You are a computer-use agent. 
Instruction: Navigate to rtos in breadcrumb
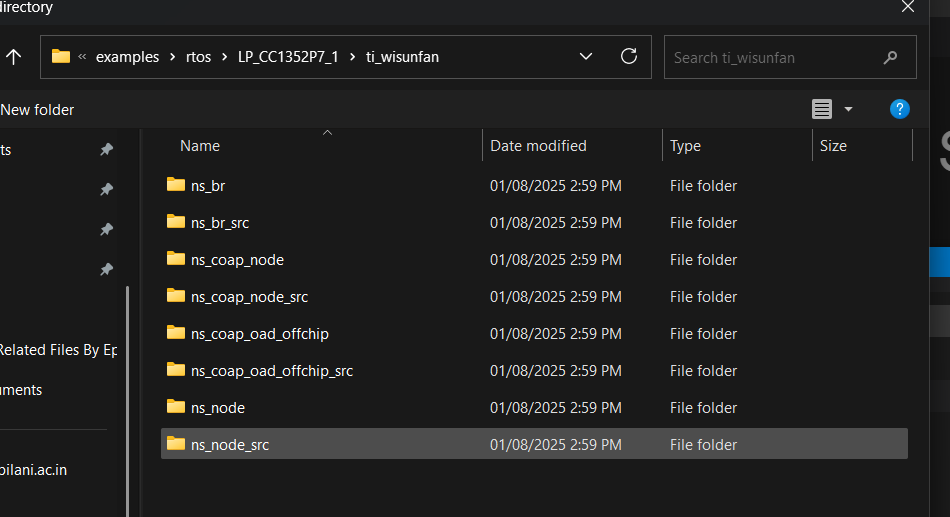[x=198, y=57]
